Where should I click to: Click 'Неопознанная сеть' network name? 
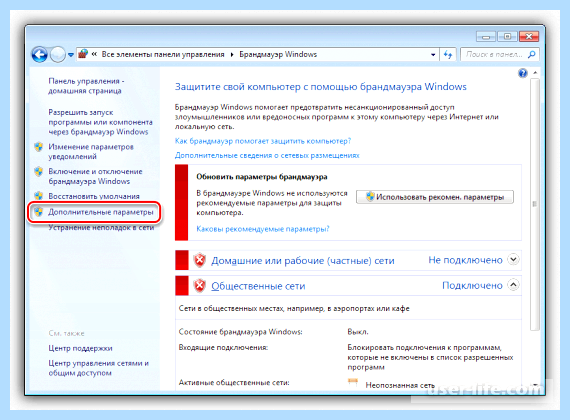coord(400,385)
